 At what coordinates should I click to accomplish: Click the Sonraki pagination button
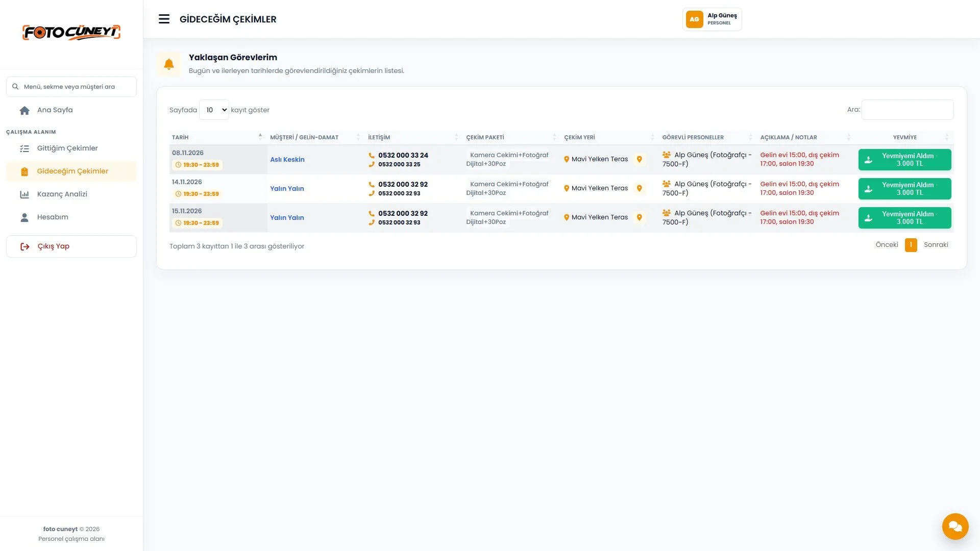pyautogui.click(x=936, y=245)
